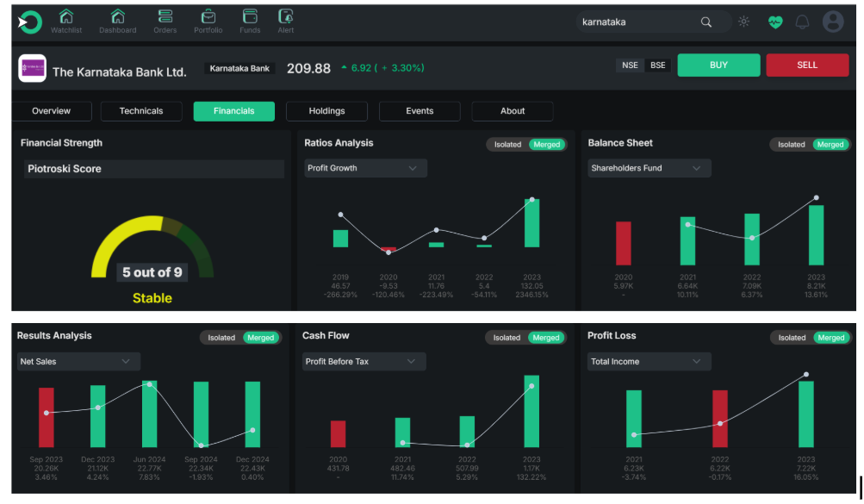Click the SELL button
This screenshot has height=504, width=864.
tap(807, 65)
